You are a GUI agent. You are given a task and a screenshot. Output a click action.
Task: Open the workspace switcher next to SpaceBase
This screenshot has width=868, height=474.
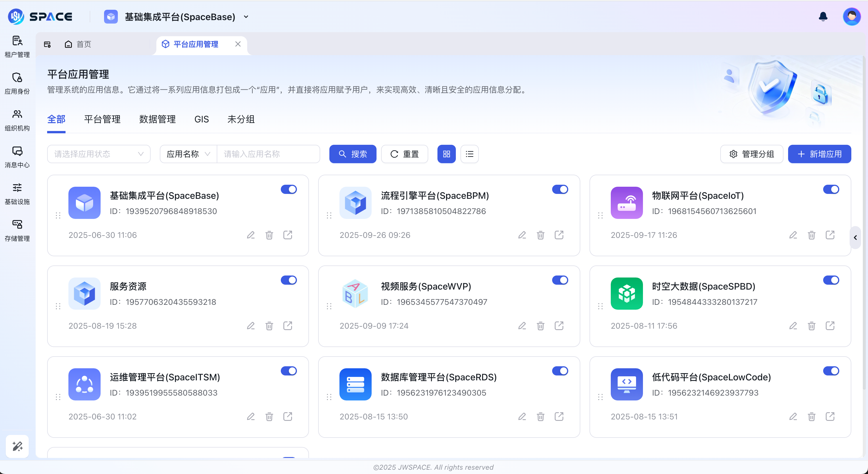[x=246, y=16]
